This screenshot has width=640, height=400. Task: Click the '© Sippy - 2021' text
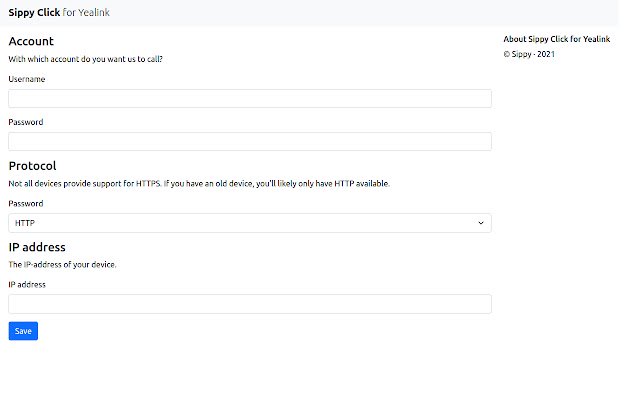(529, 54)
